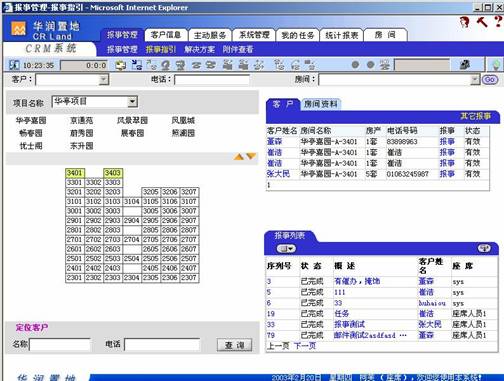The image size is (504, 381).
Task: Select room 3403 highlighted cell
Action: [113, 173]
